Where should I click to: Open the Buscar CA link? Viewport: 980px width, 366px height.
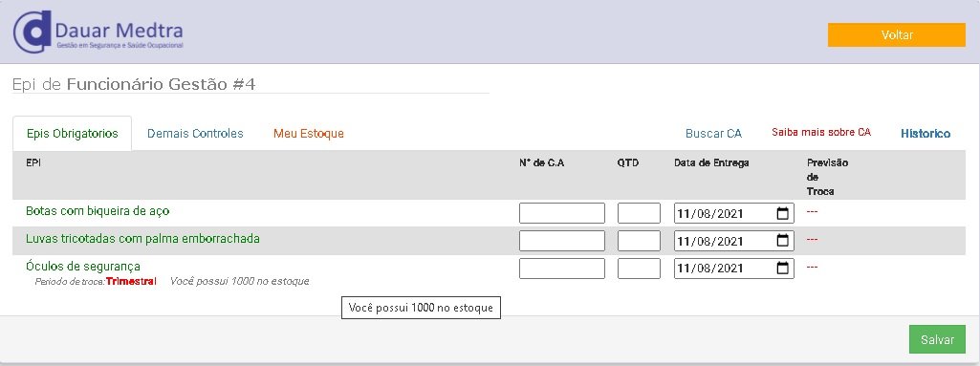tap(713, 134)
